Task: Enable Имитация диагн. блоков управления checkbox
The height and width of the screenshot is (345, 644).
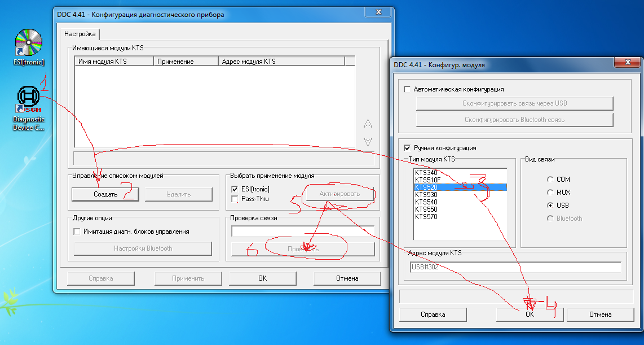Action: click(77, 232)
